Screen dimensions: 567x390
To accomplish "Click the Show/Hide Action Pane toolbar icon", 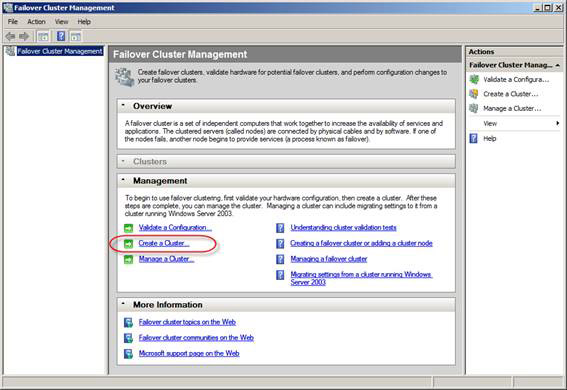I will click(76, 36).
